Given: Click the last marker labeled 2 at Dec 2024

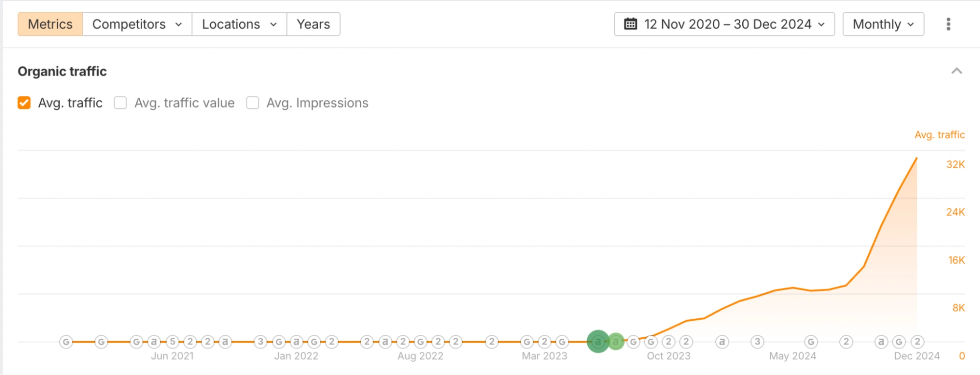Looking at the screenshot, I should tap(917, 342).
